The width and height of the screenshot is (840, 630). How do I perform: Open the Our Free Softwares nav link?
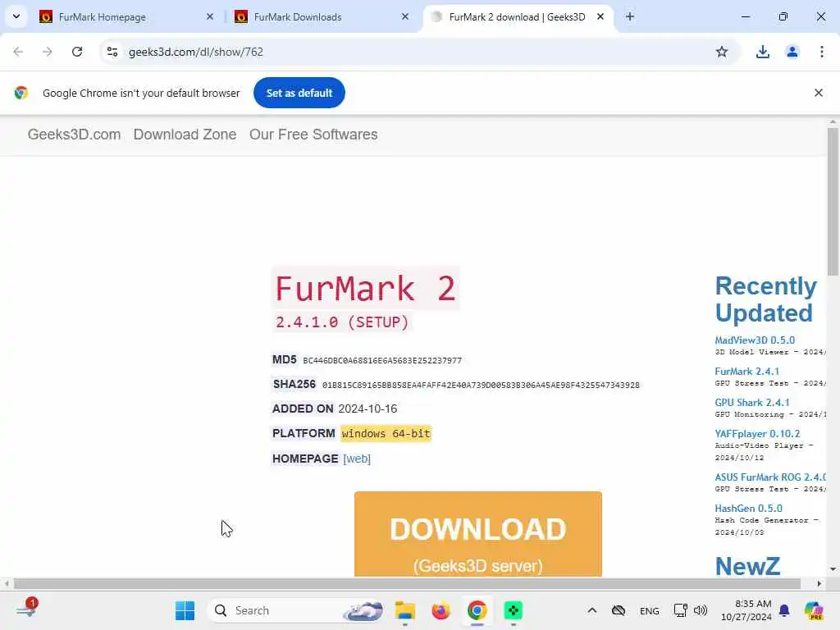[x=313, y=135]
